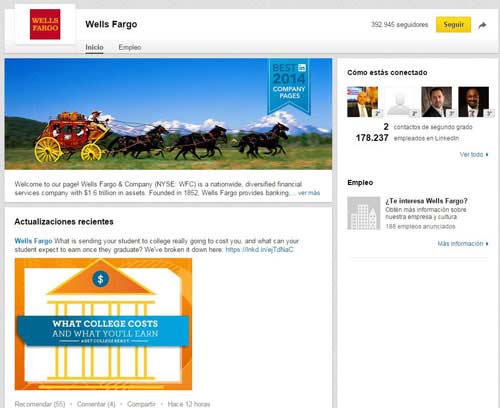The image size is (500, 408).
Task: Click the gray building icon under Empleo
Action: point(364,213)
